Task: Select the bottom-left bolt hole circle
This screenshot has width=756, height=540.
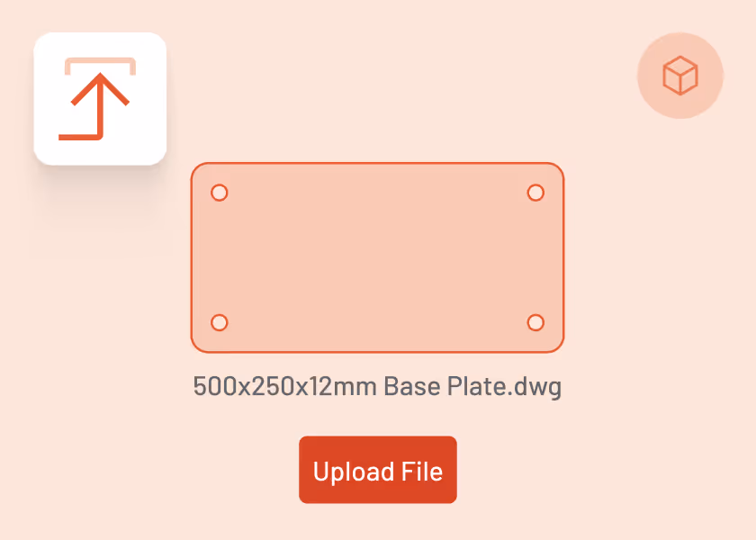Action: pos(220,322)
